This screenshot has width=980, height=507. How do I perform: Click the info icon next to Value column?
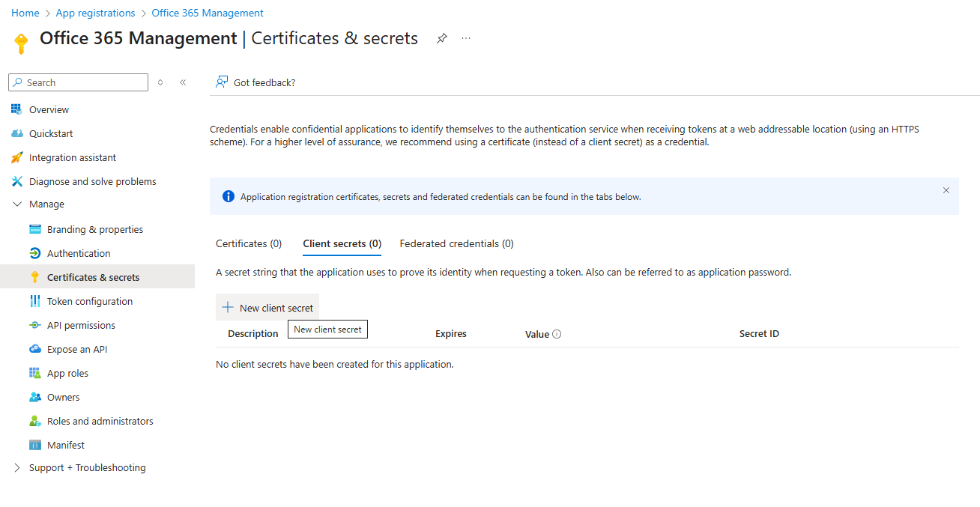tap(557, 334)
